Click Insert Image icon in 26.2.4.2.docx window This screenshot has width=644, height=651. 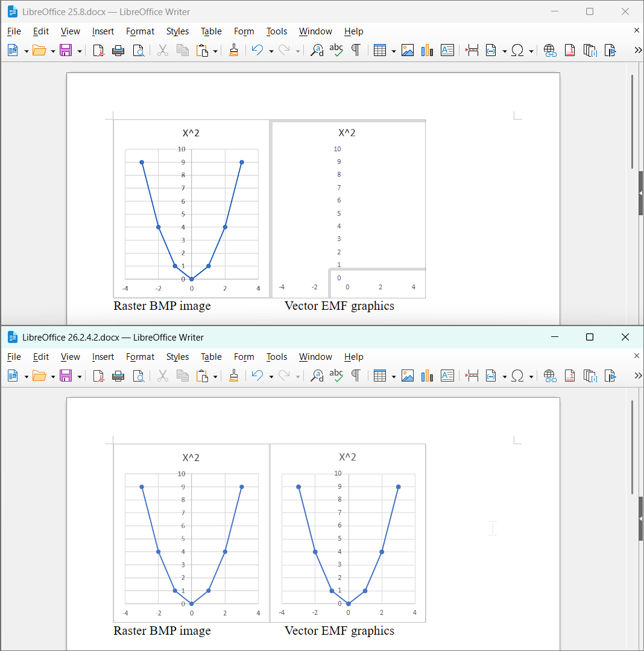(x=408, y=376)
